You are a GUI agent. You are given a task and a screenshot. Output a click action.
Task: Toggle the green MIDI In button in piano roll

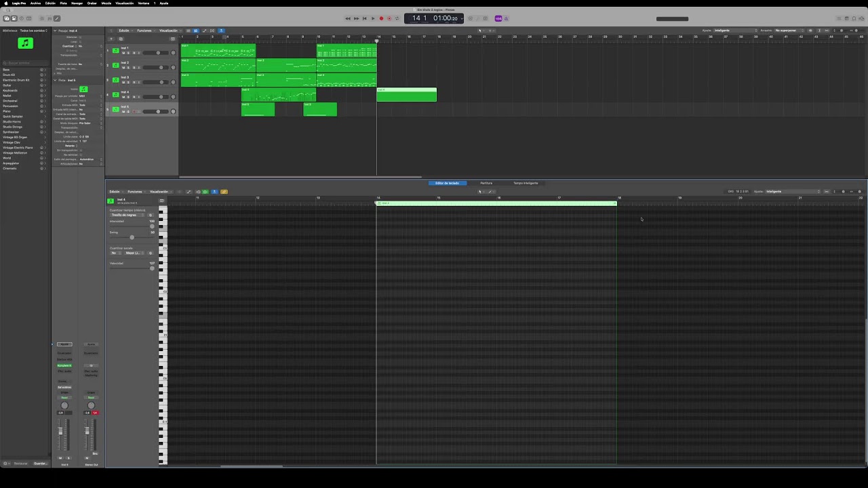pyautogui.click(x=205, y=192)
